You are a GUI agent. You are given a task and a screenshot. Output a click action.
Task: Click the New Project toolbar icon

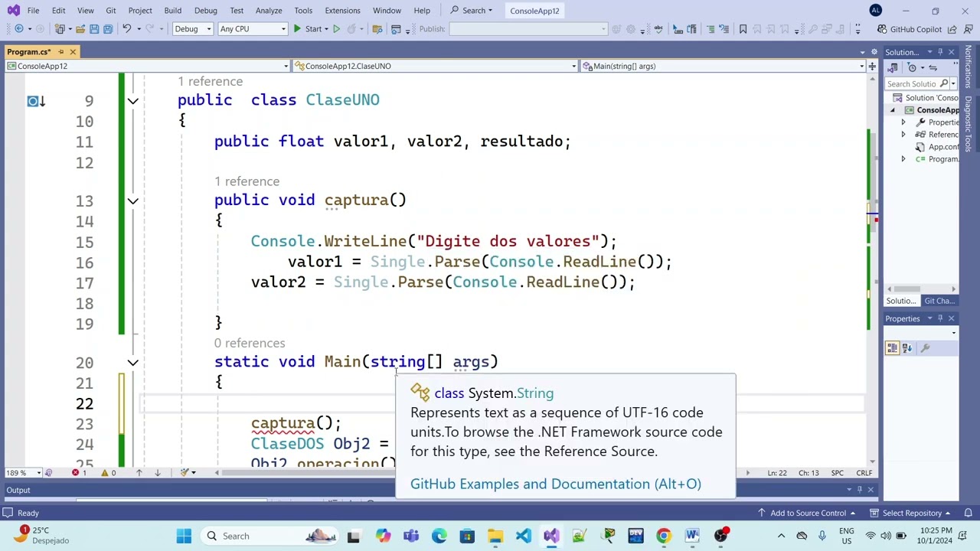click(x=60, y=29)
